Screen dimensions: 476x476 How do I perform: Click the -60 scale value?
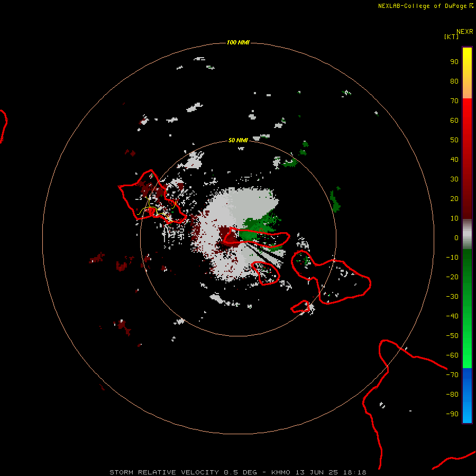[x=452, y=355]
